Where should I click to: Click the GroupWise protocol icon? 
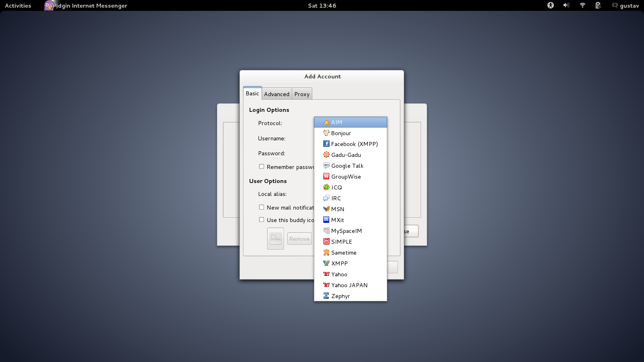click(326, 176)
